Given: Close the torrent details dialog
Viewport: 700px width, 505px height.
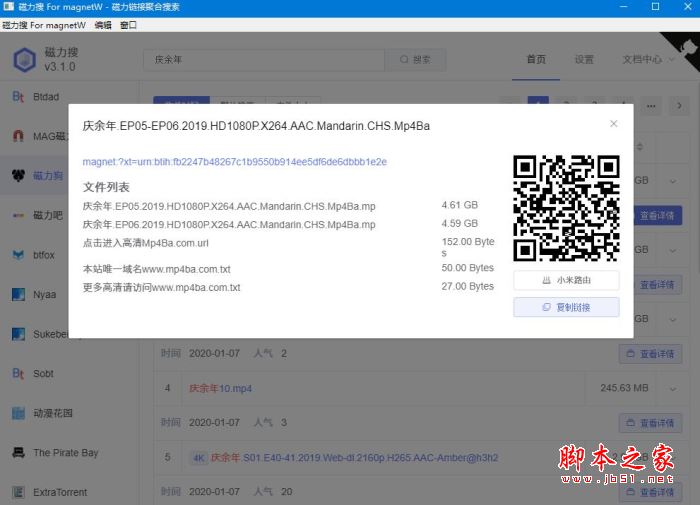Looking at the screenshot, I should (613, 124).
